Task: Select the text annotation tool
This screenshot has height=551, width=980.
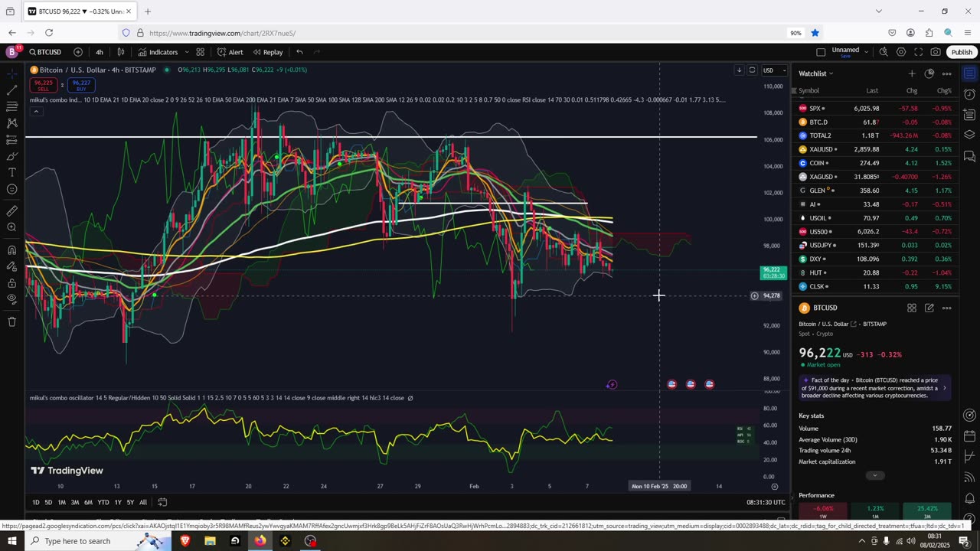Action: tap(11, 172)
